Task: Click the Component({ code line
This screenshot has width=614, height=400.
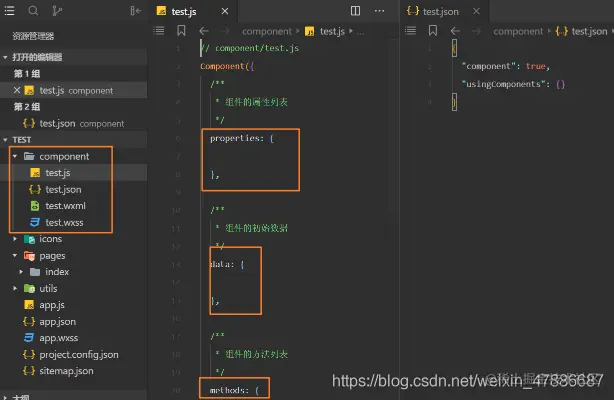Action: click(227, 66)
